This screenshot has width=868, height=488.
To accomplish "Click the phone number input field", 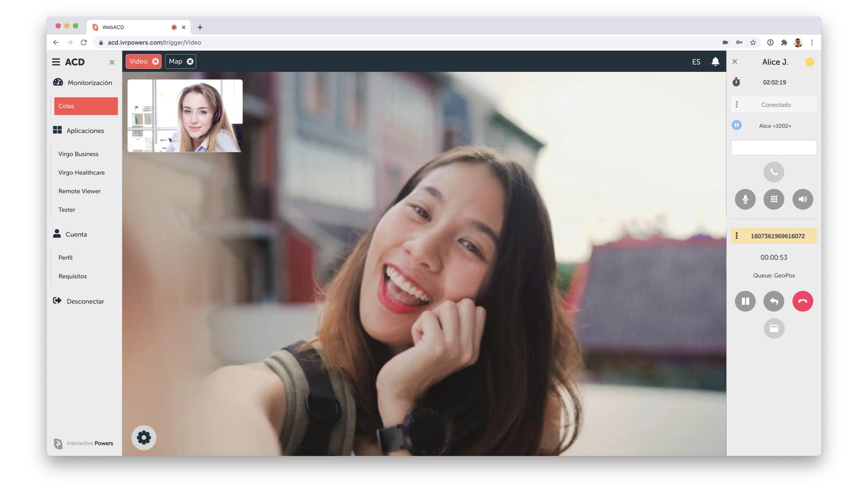I will tap(774, 147).
